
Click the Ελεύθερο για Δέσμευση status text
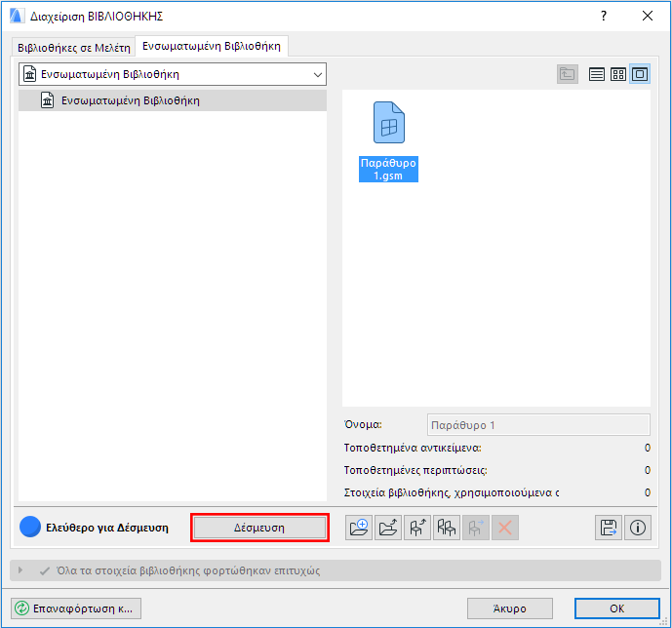(107, 528)
